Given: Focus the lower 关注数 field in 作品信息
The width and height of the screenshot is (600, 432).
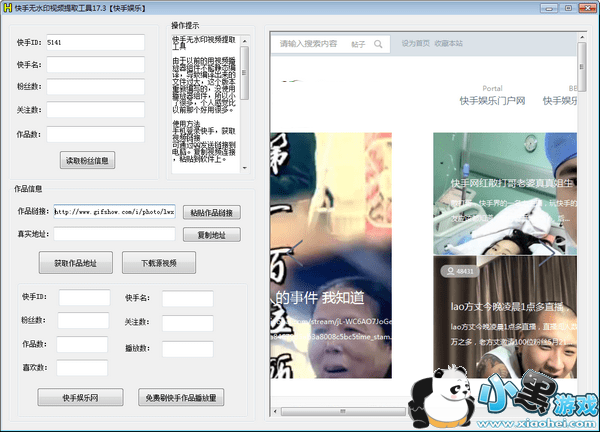Looking at the screenshot, I should tap(188, 323).
